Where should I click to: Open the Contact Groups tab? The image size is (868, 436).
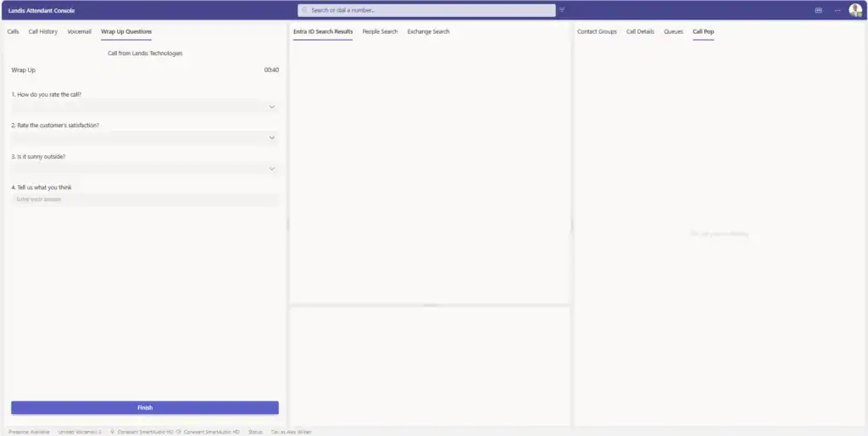tap(597, 31)
